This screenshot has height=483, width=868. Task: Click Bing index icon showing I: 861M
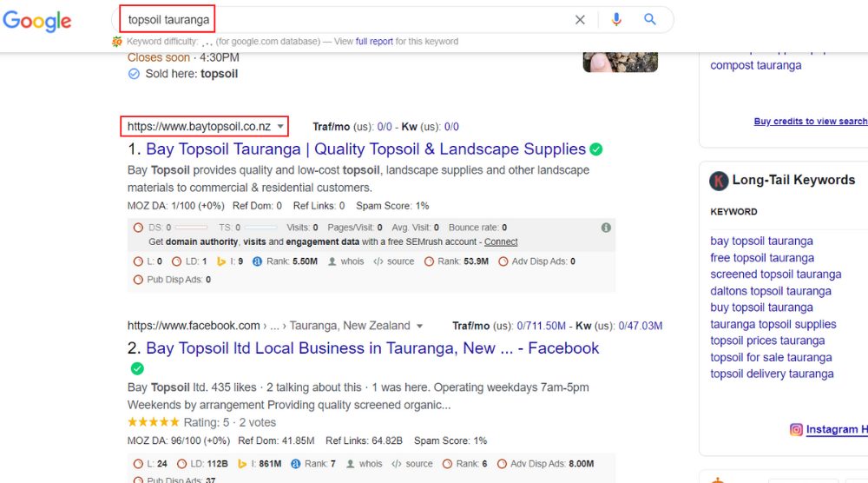[242, 464]
